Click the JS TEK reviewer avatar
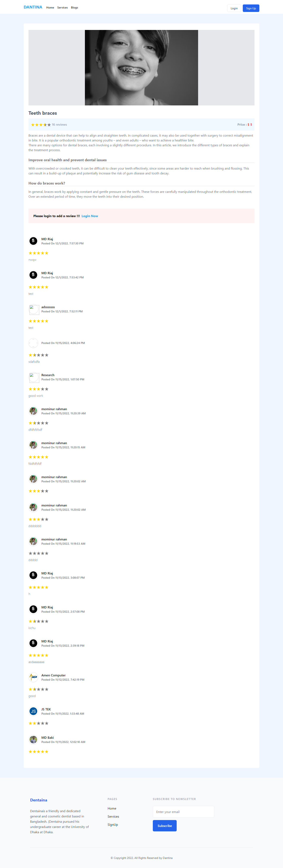 (33, 711)
